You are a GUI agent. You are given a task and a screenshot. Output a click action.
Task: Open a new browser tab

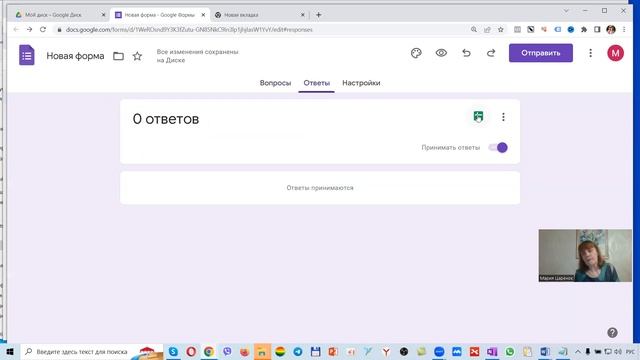[318, 15]
